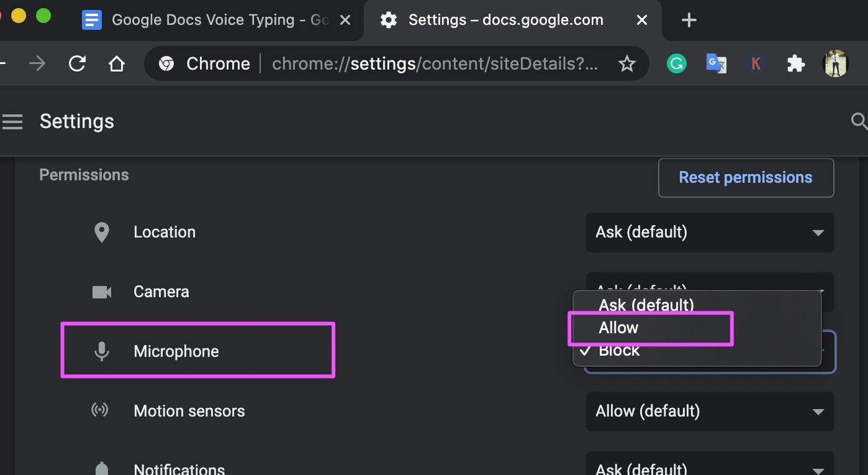
Task: Click the Notifications bell icon
Action: pos(102,468)
